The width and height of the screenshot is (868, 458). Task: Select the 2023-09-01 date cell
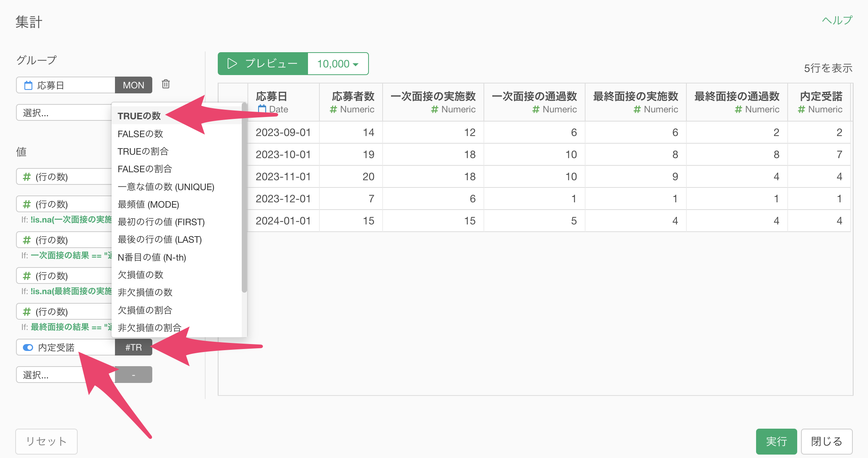283,133
